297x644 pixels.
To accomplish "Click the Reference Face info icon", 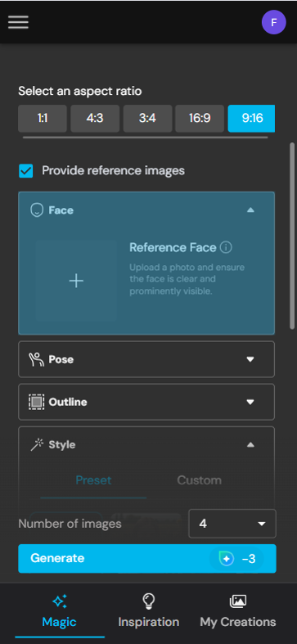I will coord(226,247).
